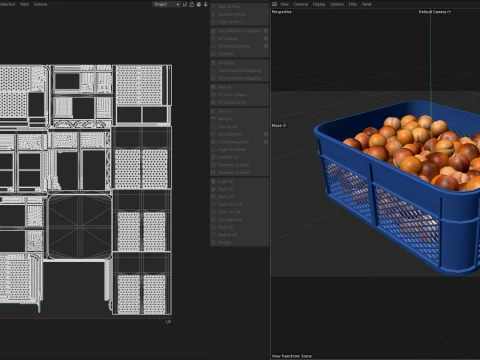Click the Copy UV command icon
The height and width of the screenshot is (360, 480).
214,181
